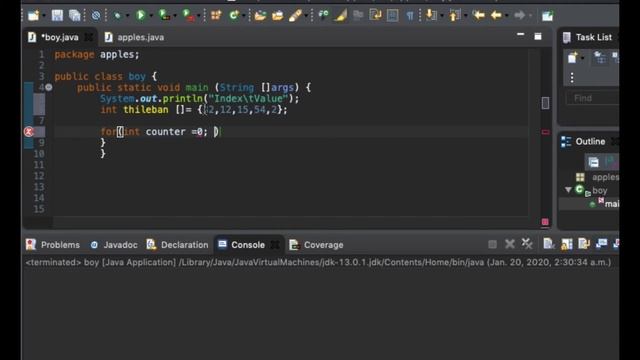Screen dimensions: 640x360
Task: Minimize the editor area
Action: (520, 35)
